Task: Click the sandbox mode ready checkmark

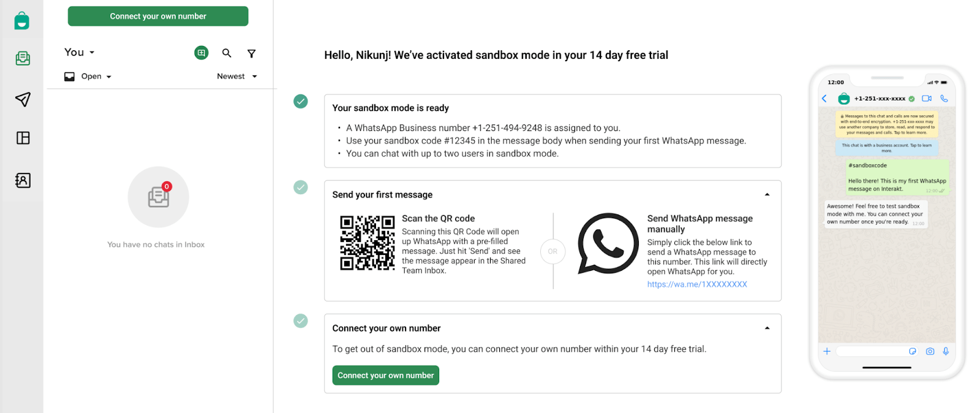Action: (x=301, y=101)
